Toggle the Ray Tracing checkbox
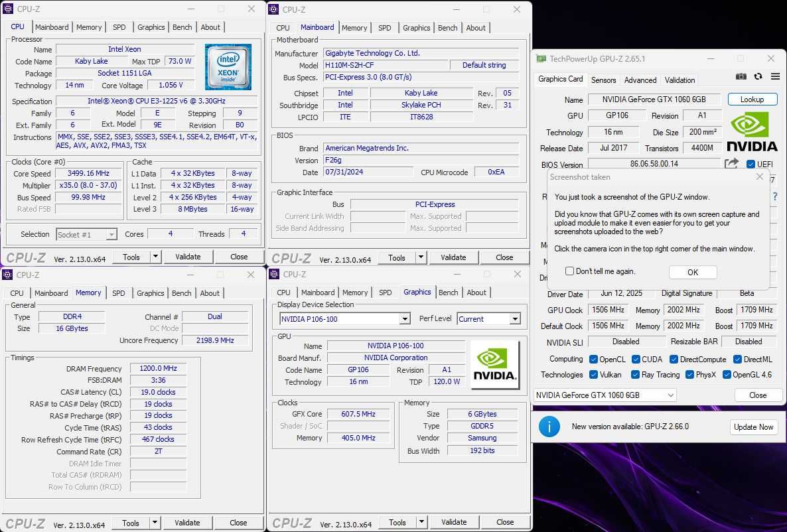787x532 pixels. [636, 374]
